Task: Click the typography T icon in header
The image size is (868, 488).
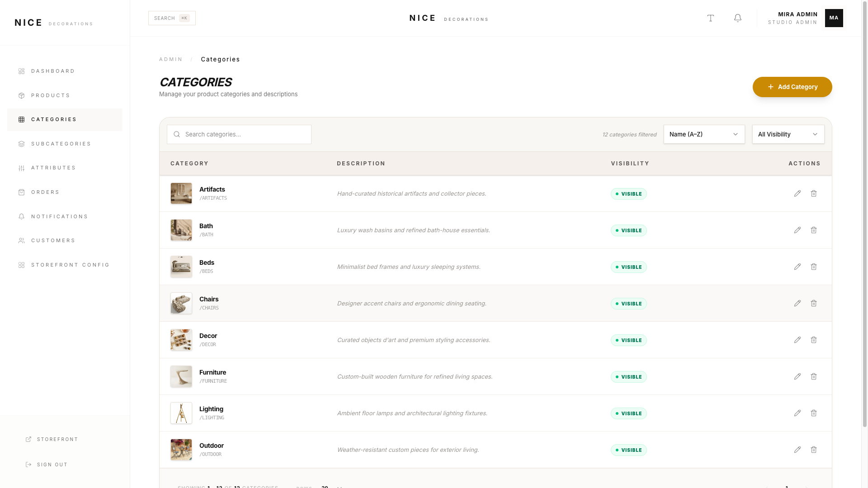Action: pos(711,18)
